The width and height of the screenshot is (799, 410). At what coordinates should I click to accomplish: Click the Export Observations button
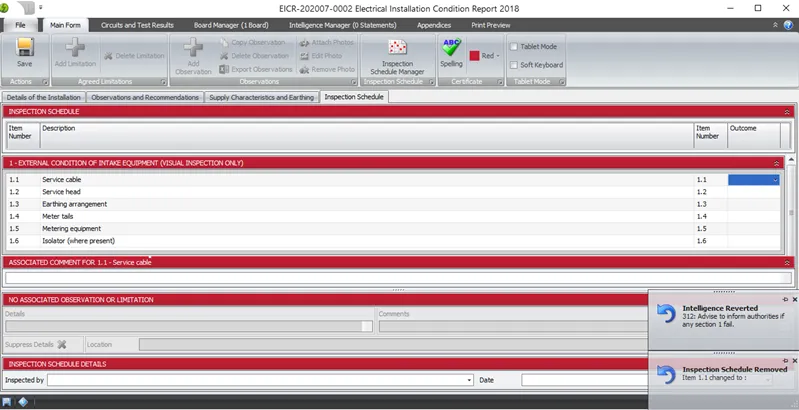tap(256, 69)
